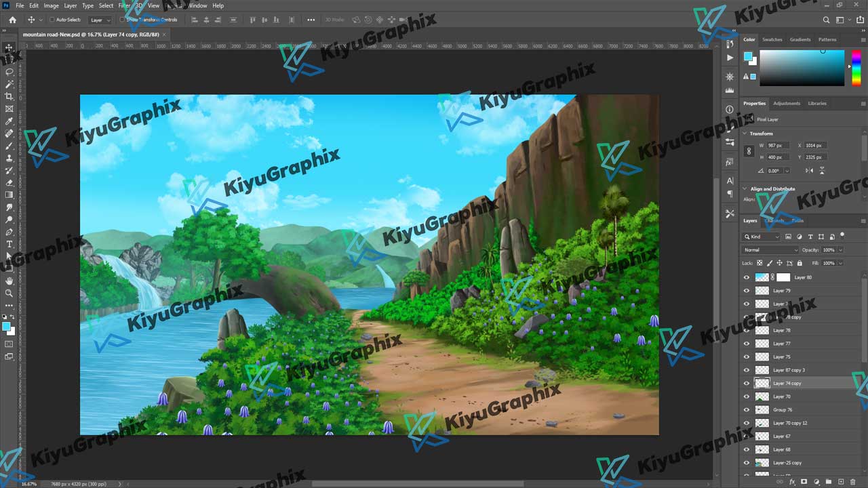868x488 pixels.
Task: Toggle visibility of Layer 74 copy
Action: point(747,383)
